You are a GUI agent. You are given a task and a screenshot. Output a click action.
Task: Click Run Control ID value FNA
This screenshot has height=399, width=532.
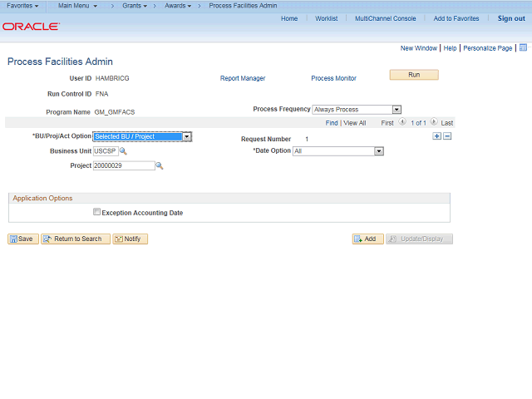(101, 94)
